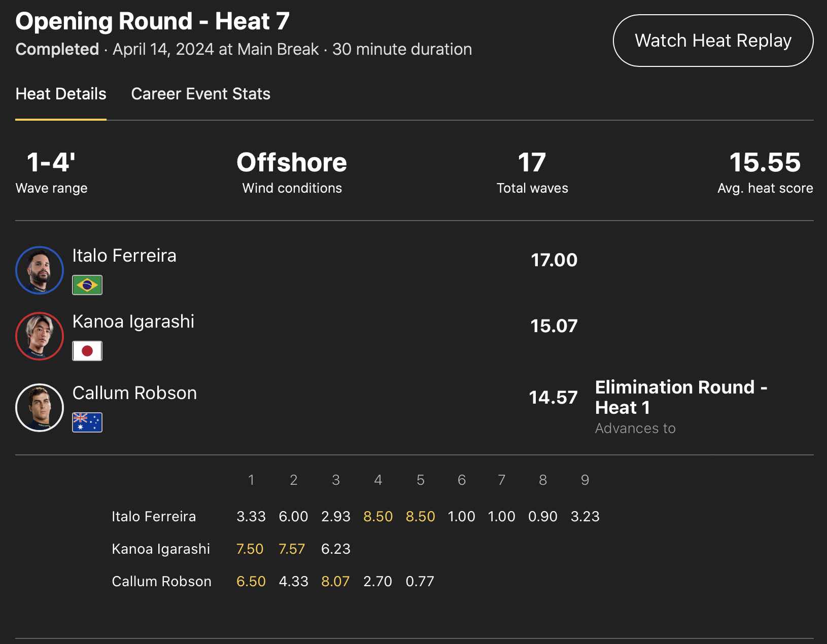Click Italo Ferreira's avatar photo
The width and height of the screenshot is (827, 644).
point(40,270)
